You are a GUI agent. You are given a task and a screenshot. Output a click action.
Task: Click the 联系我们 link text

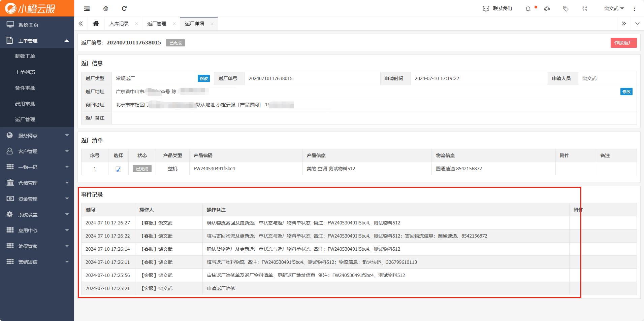click(x=502, y=9)
